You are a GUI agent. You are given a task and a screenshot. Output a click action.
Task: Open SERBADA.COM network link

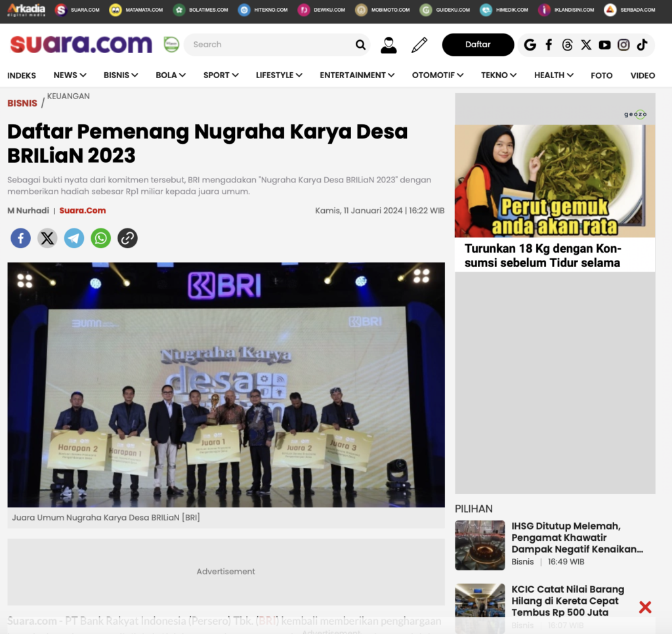pyautogui.click(x=629, y=10)
